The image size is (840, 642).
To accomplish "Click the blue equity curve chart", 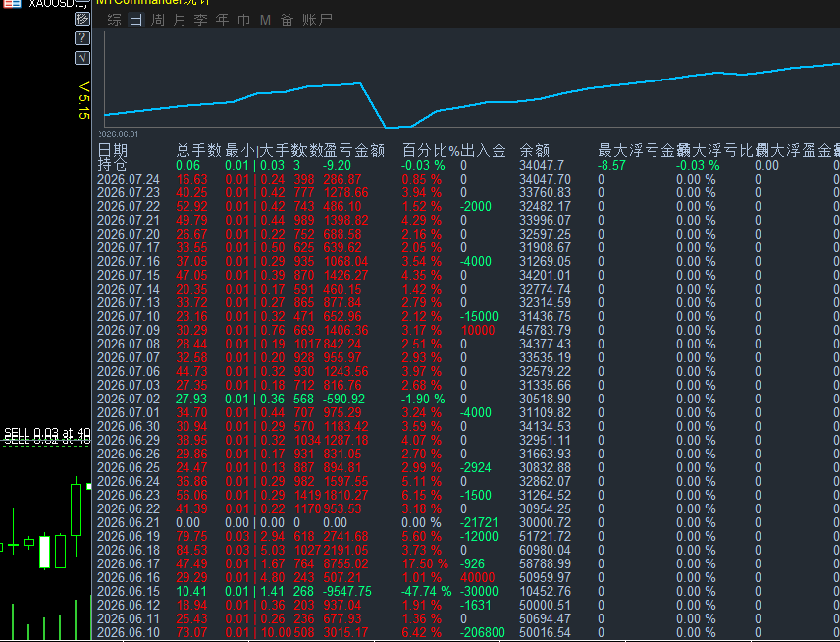I will click(x=471, y=80).
